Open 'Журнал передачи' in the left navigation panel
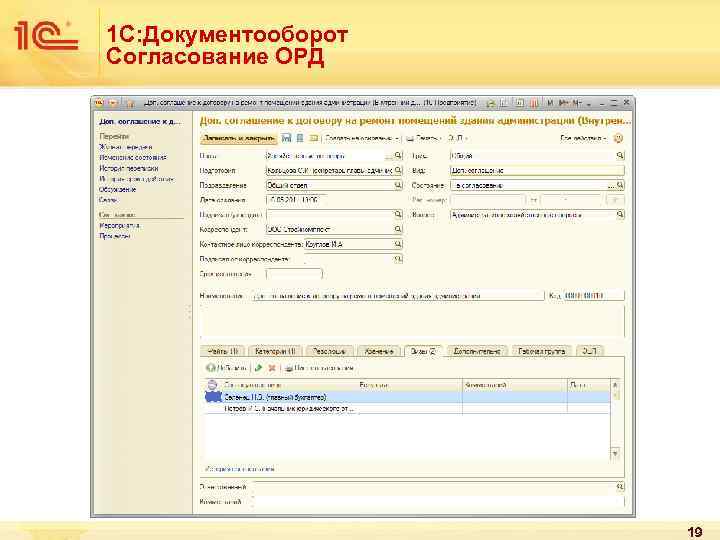The image size is (720, 540). tap(126, 147)
